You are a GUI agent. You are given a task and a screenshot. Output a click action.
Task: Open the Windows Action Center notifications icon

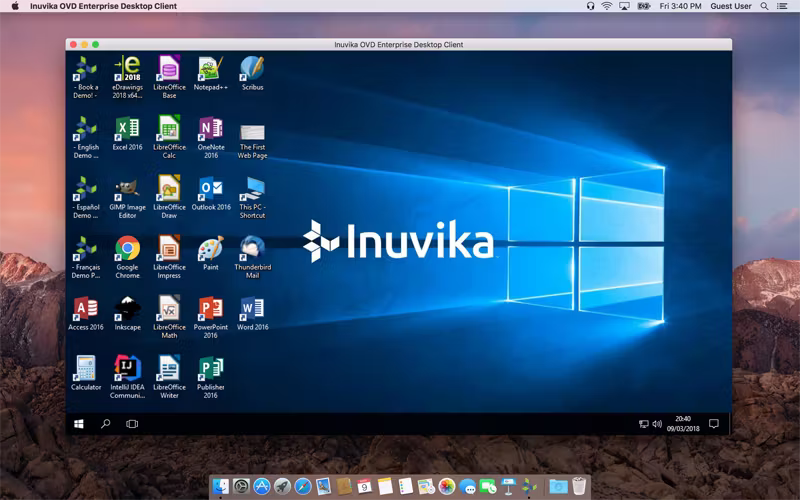tap(714, 423)
